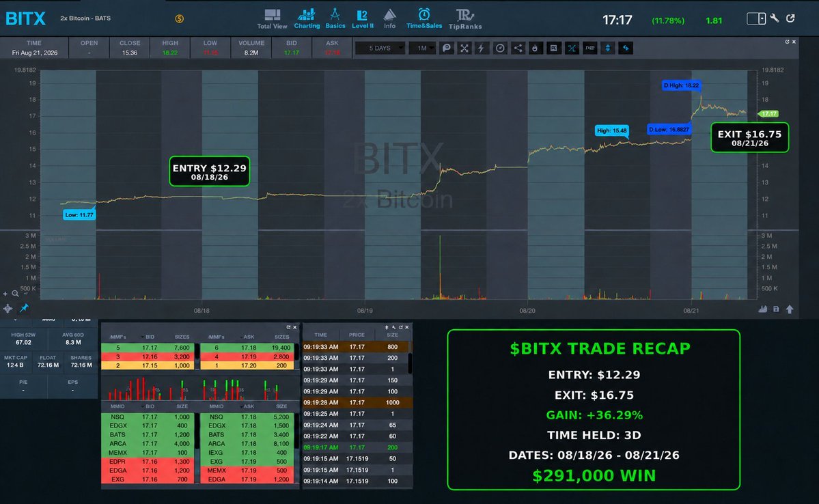Screen dimensions: 819x504
Task: Click the save icon at chart bottom right
Action: tap(776, 309)
